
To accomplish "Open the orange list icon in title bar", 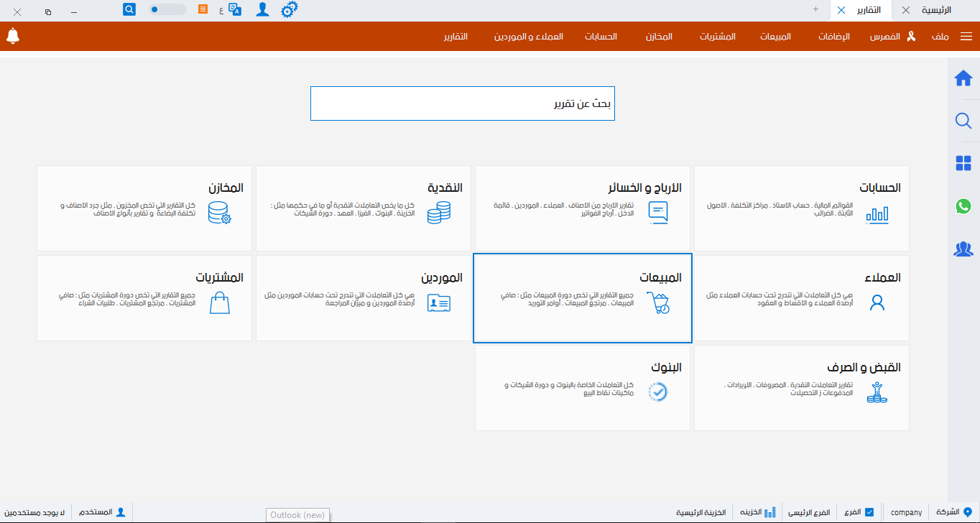I will click(x=203, y=9).
